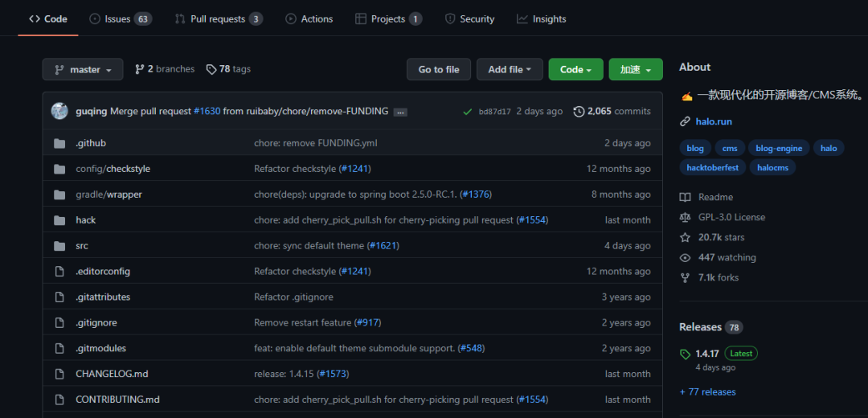Open #1573 in release 1.4.15 commit

333,374
